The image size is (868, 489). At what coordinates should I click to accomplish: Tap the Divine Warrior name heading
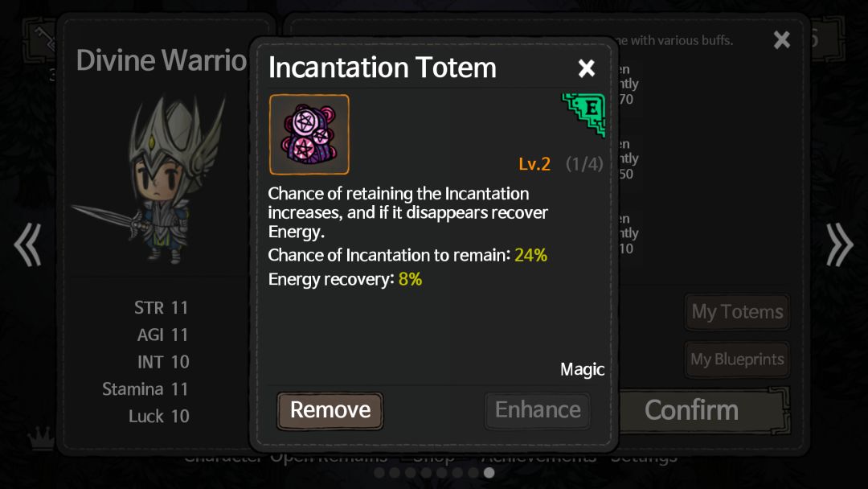[161, 60]
